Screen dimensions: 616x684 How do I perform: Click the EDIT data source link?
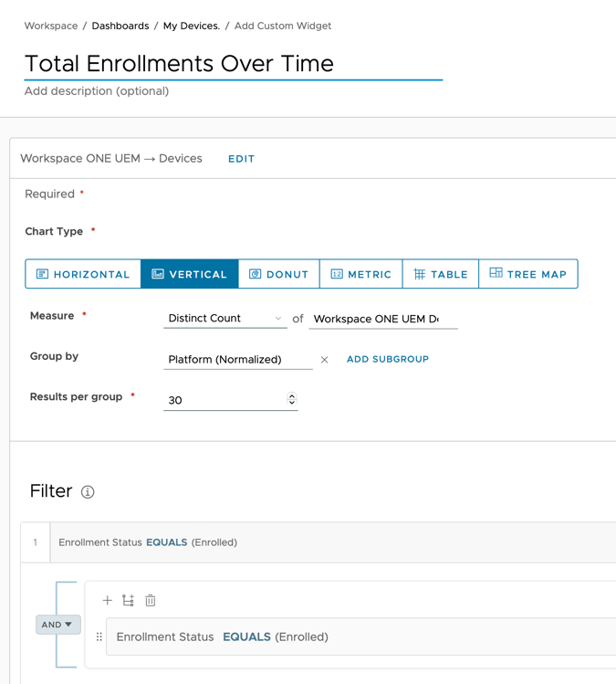pos(241,159)
